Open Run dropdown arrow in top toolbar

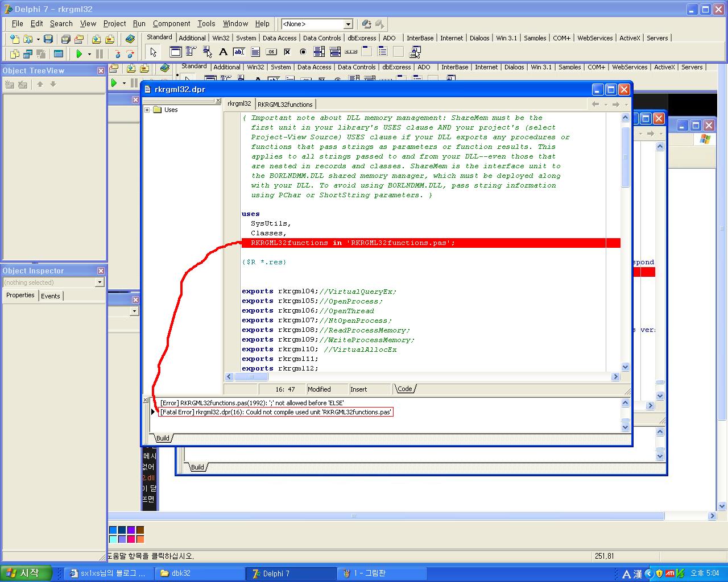click(89, 54)
